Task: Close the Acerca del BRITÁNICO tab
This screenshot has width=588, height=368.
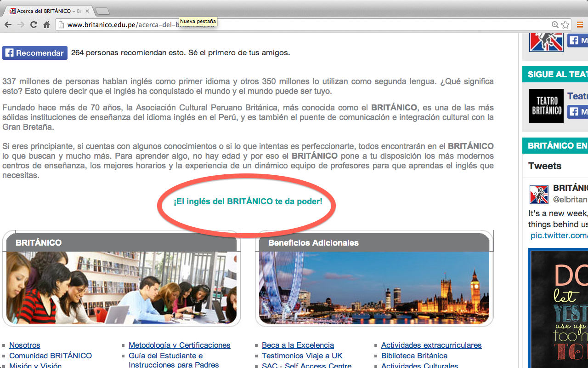Action: point(87,11)
